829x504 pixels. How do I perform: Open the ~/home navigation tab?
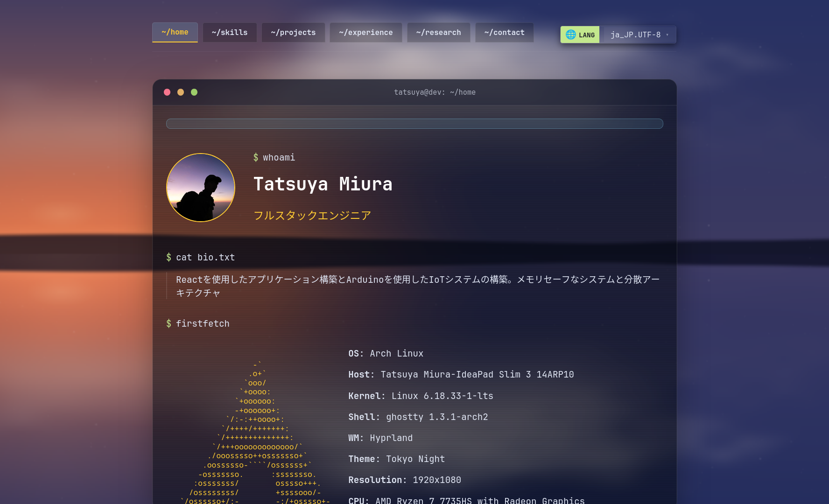point(175,32)
